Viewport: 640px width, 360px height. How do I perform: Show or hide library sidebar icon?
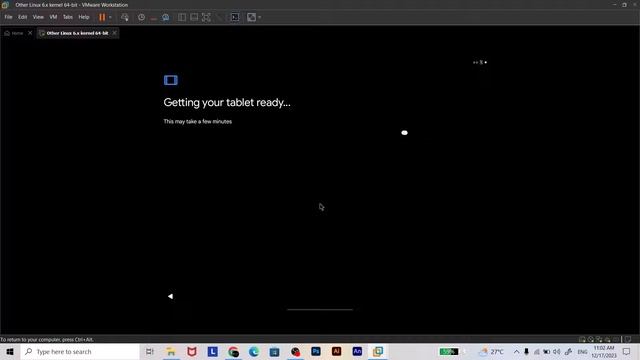click(x=182, y=17)
